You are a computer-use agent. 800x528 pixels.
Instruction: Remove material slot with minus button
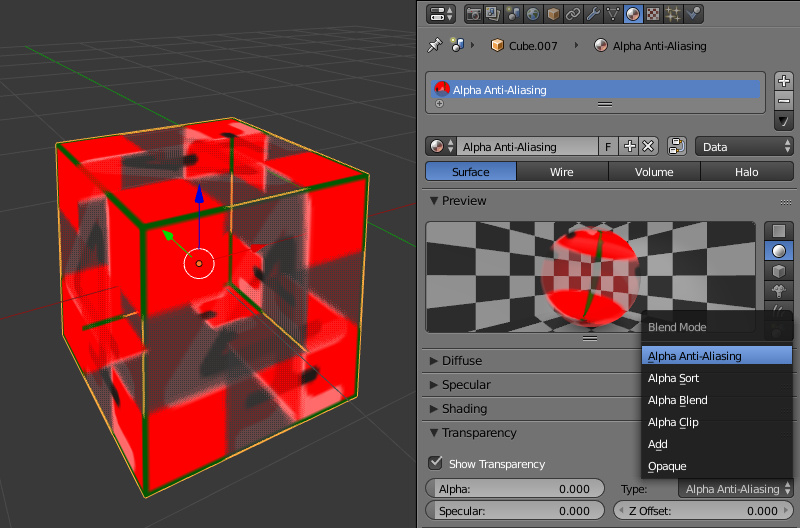pos(784,101)
